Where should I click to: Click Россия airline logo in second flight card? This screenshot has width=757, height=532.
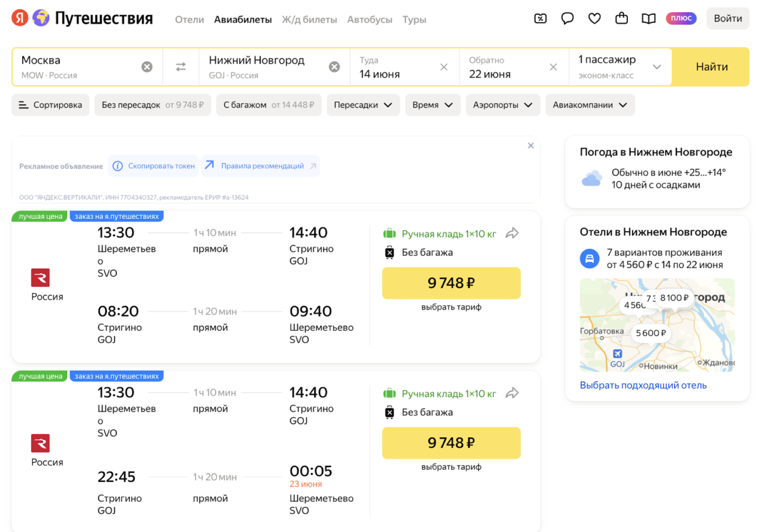coord(40,443)
